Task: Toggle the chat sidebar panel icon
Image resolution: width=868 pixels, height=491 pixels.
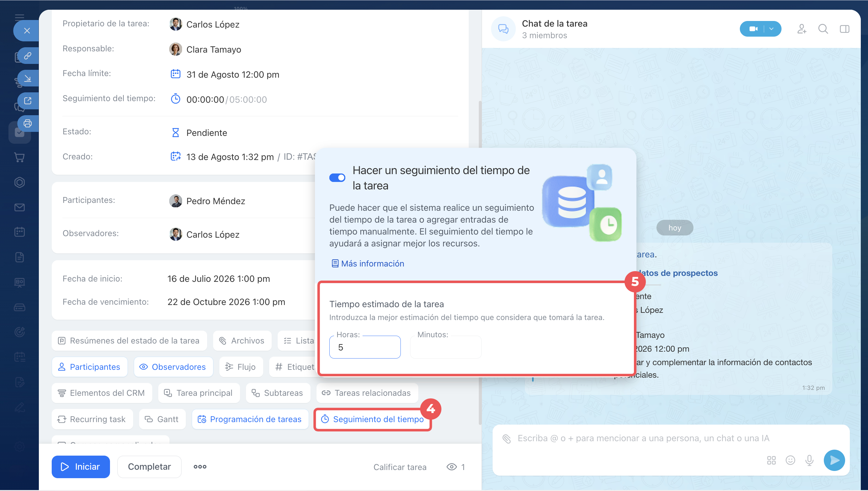Action: [x=844, y=29]
